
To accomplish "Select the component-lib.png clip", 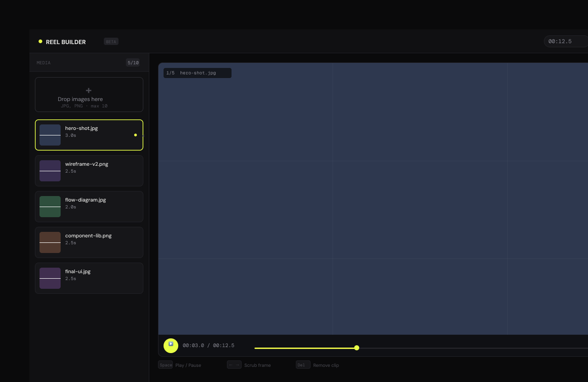I will [x=89, y=242].
